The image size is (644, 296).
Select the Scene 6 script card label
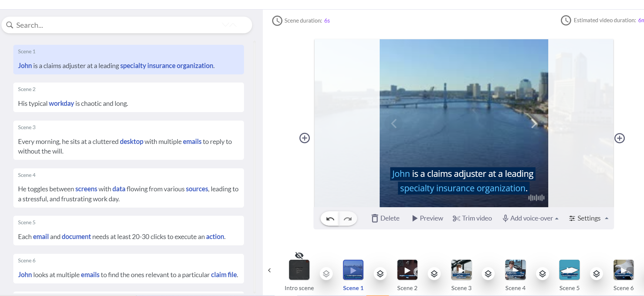tap(27, 260)
